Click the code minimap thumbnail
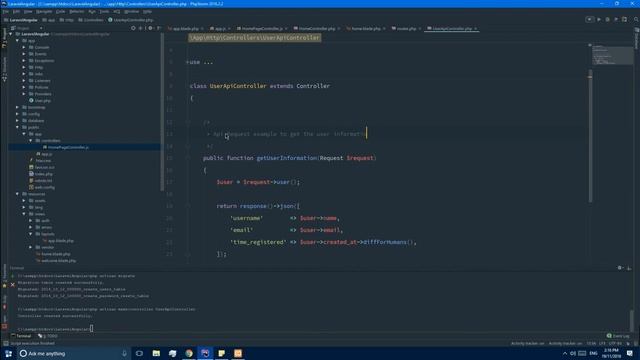The image size is (640, 360). [612, 55]
